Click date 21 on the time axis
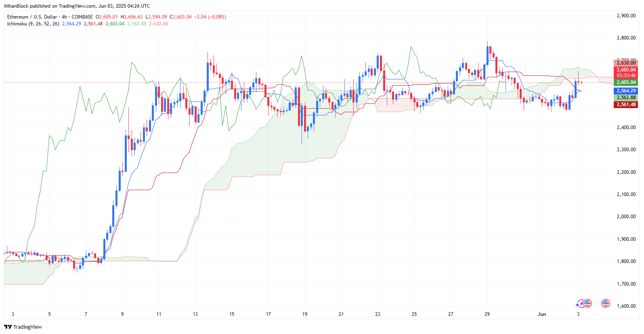644x334 pixels. pos(341,314)
